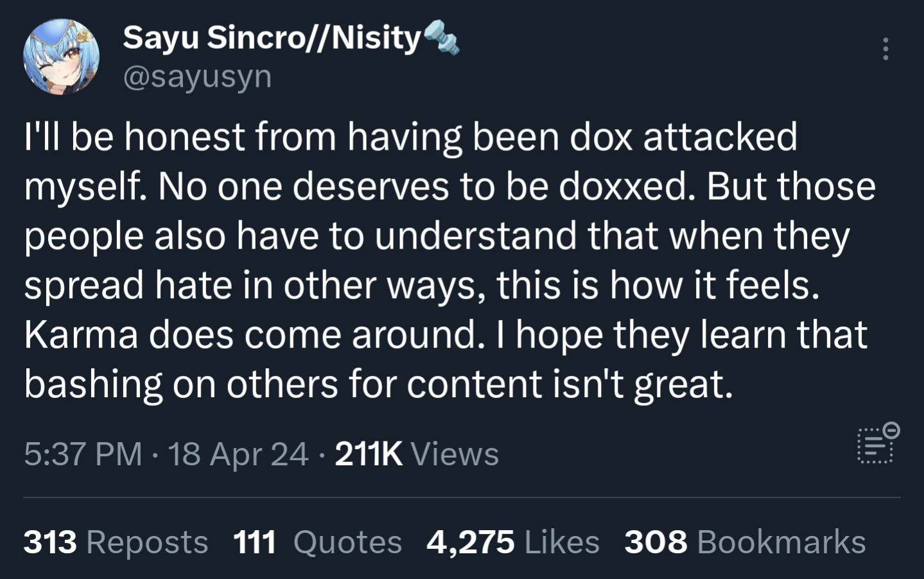
Task: Show the 4,275 Likes list
Action: (512, 542)
